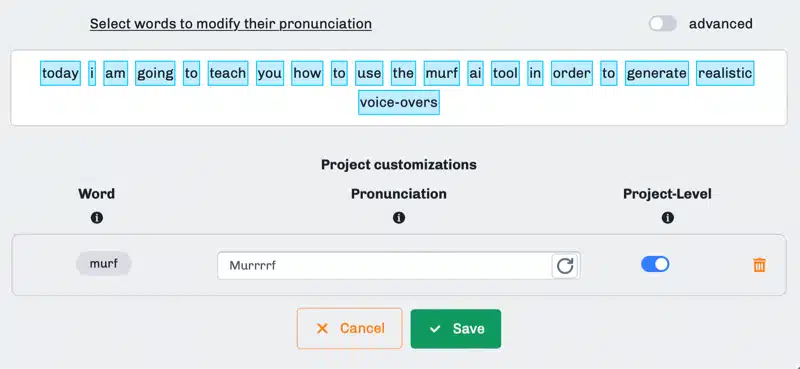Click the murf word chip in customizations

104,264
